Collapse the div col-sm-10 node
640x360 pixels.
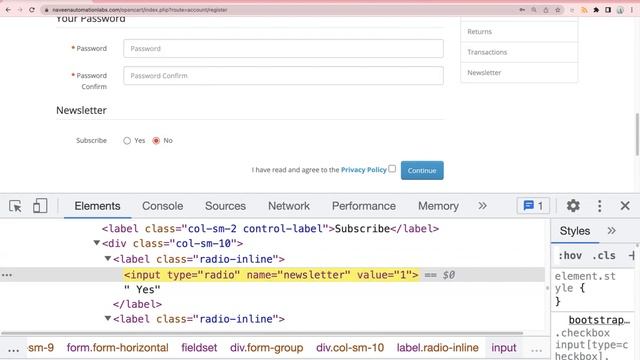[97, 243]
